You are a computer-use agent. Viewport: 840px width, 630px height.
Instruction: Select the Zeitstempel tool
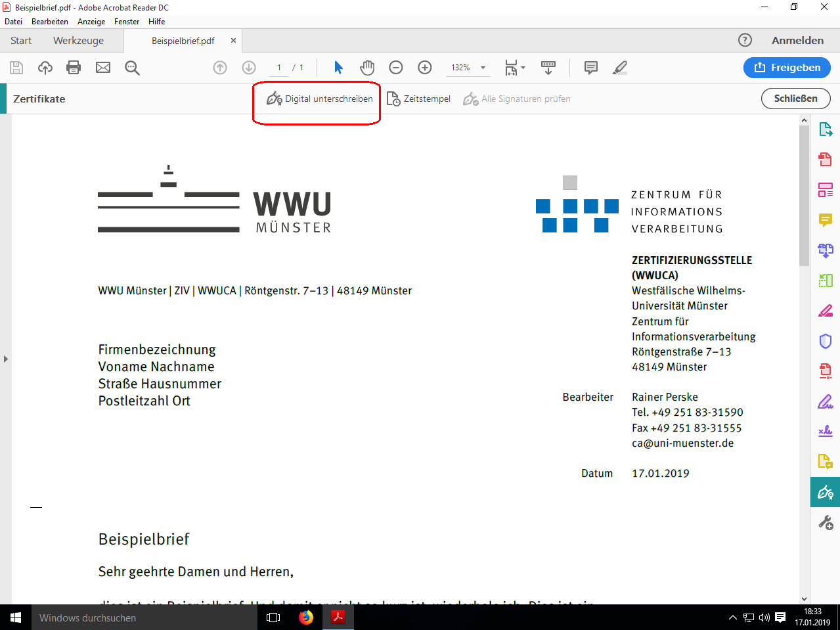[418, 99]
